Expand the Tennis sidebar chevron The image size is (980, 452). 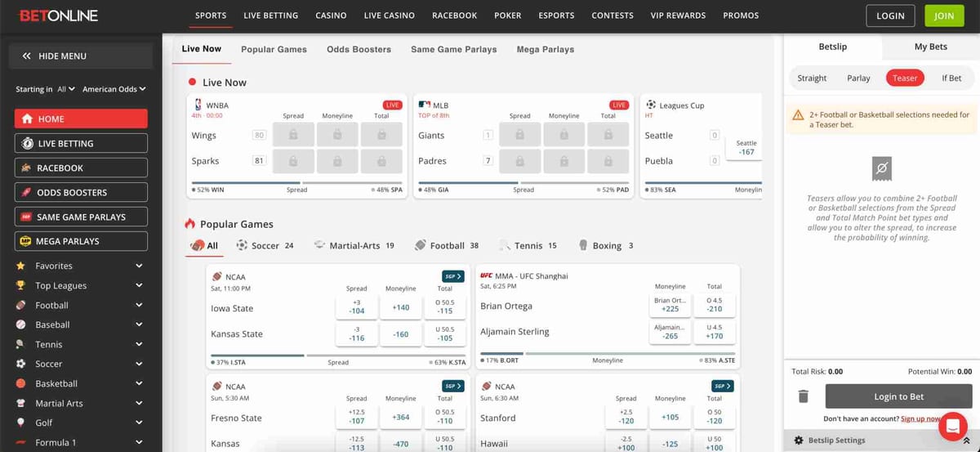tap(139, 344)
